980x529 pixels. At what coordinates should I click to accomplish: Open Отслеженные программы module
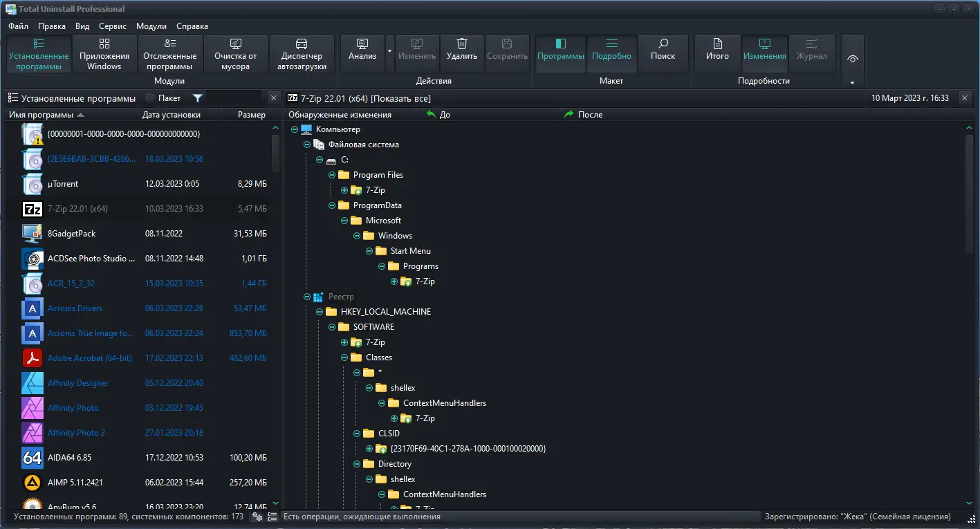pos(169,54)
